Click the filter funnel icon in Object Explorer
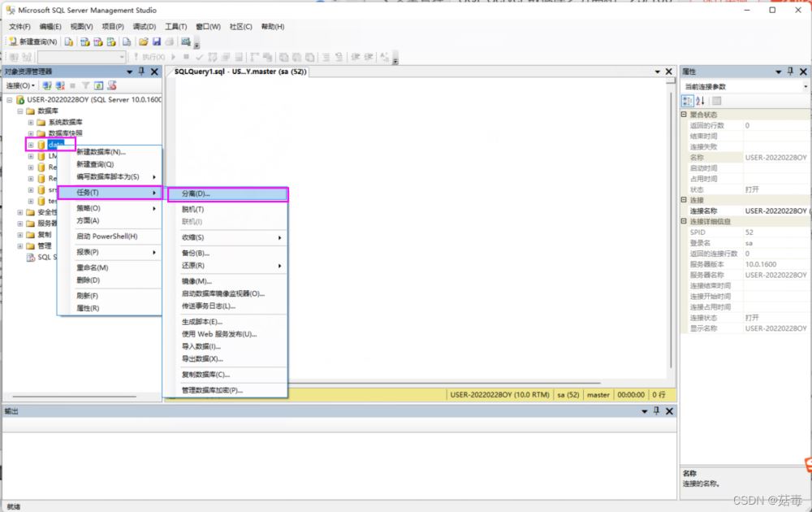812x512 pixels. point(85,85)
